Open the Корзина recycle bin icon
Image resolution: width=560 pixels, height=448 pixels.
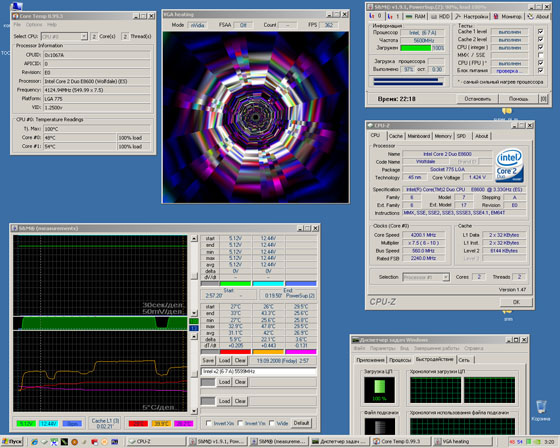(x=541, y=410)
